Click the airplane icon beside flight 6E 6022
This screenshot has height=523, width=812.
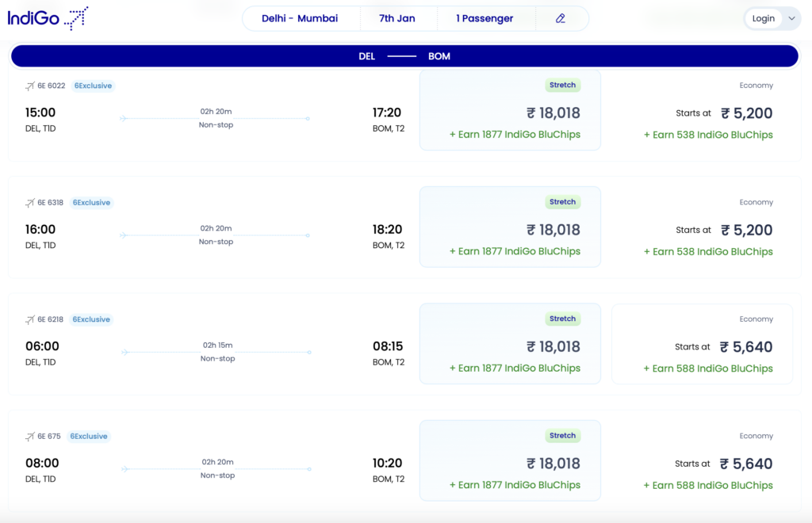click(x=31, y=85)
